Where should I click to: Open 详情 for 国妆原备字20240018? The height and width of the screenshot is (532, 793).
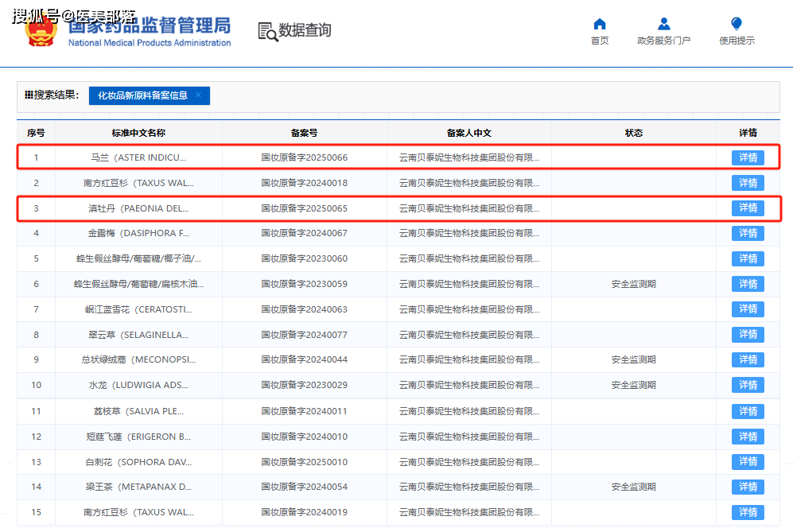pyautogui.click(x=748, y=183)
